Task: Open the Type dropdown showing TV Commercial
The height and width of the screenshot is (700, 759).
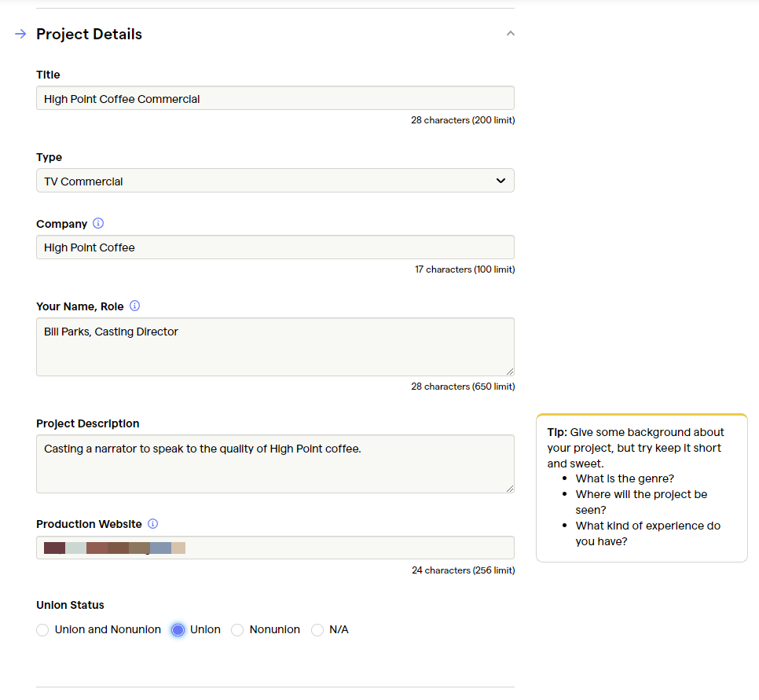Action: (275, 181)
